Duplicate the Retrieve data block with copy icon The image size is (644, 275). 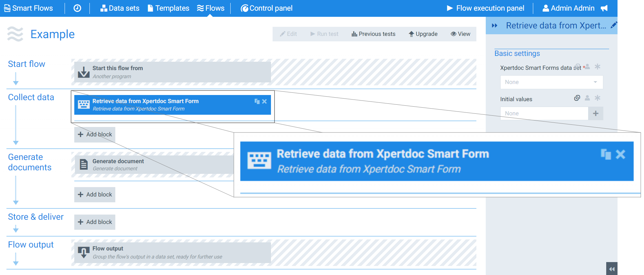coord(257,101)
